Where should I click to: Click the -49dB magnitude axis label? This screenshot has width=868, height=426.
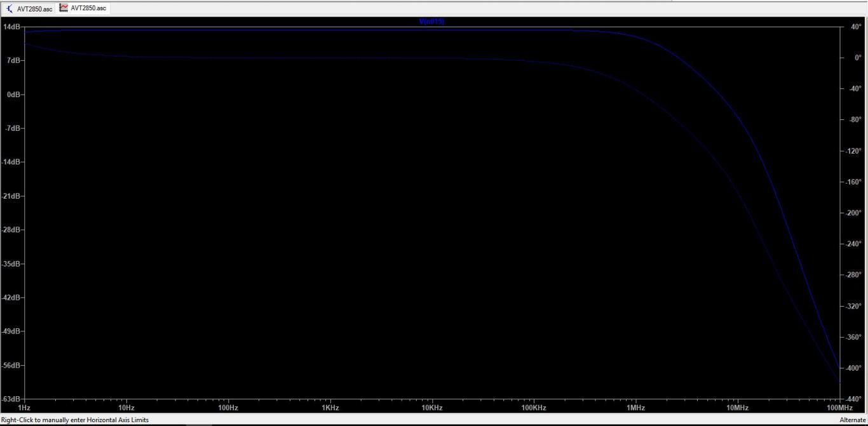coord(11,331)
